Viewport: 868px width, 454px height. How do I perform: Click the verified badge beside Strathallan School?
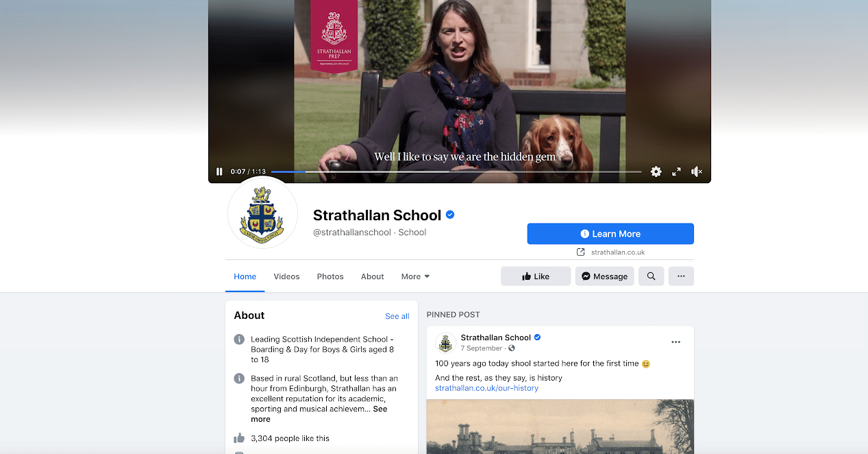tap(450, 215)
